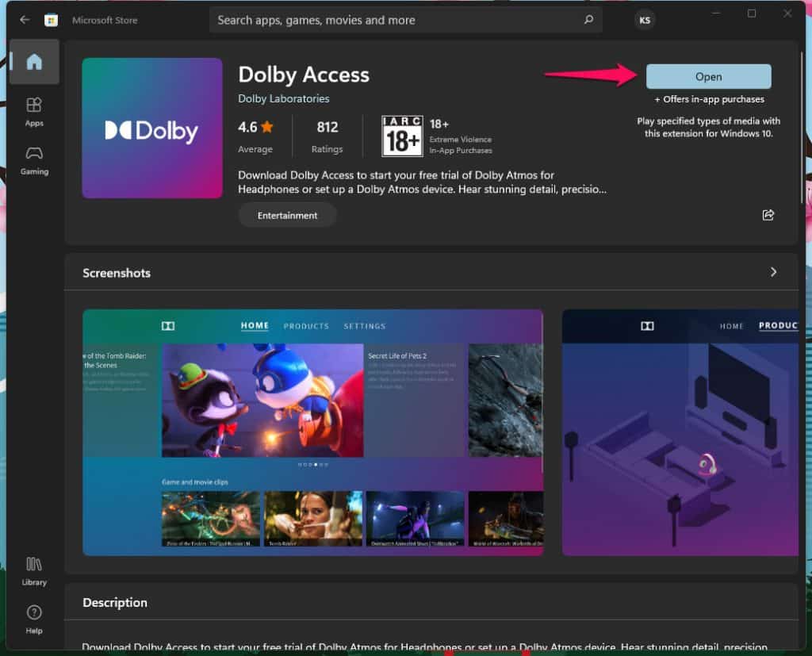Open the Apps section in sidebar
The height and width of the screenshot is (656, 812).
tap(34, 112)
